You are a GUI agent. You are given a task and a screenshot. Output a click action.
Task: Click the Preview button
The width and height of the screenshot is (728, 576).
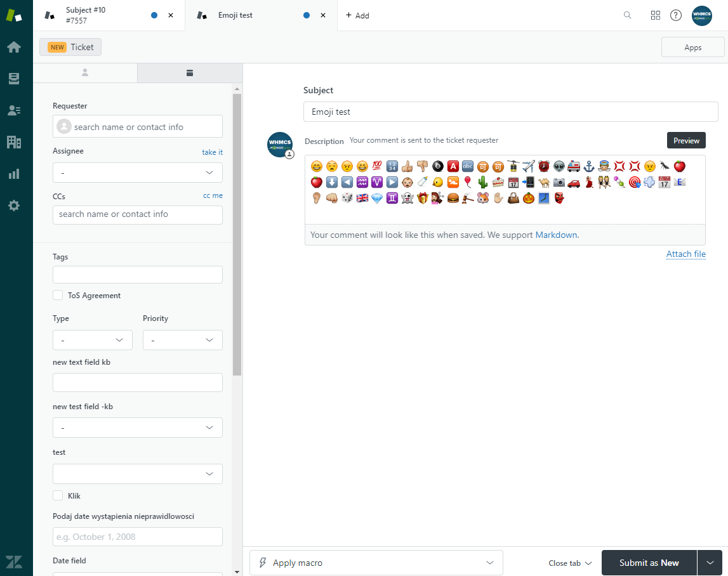point(686,141)
